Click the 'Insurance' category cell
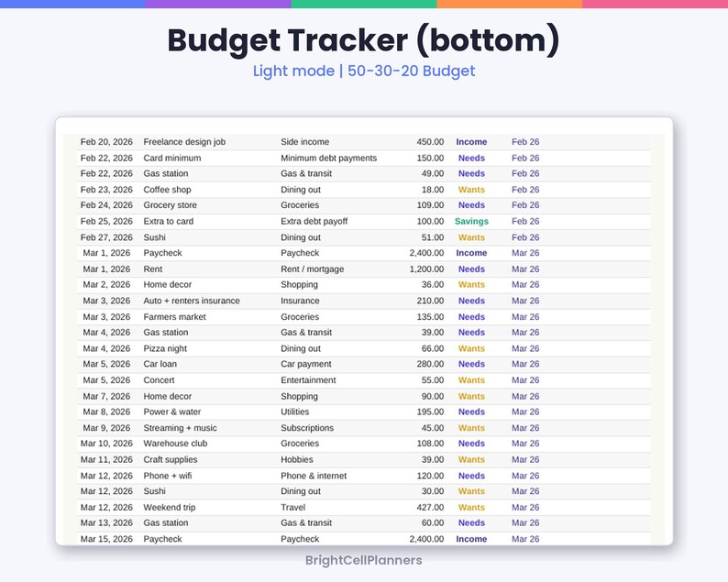Image resolution: width=728 pixels, height=582 pixels. pyautogui.click(x=300, y=301)
